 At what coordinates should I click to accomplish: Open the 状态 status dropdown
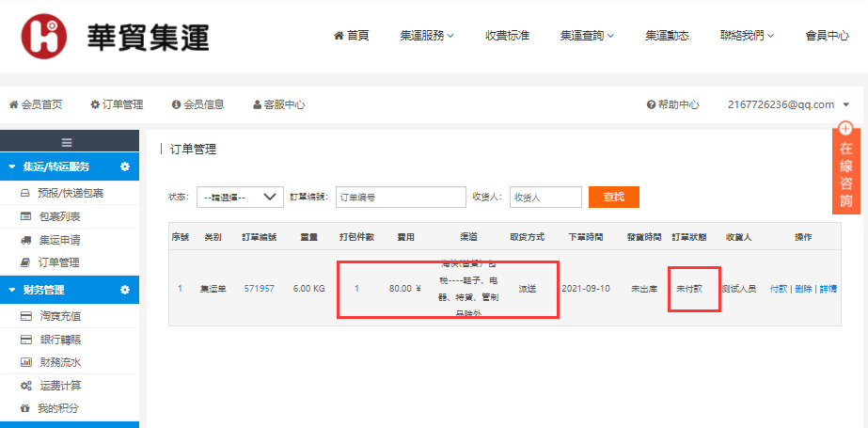click(x=240, y=197)
